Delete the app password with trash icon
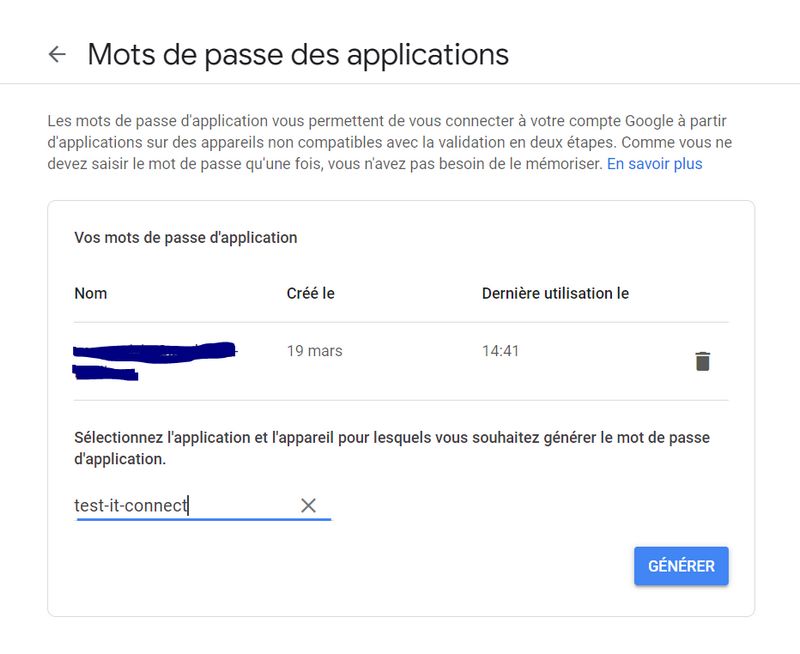 (702, 361)
